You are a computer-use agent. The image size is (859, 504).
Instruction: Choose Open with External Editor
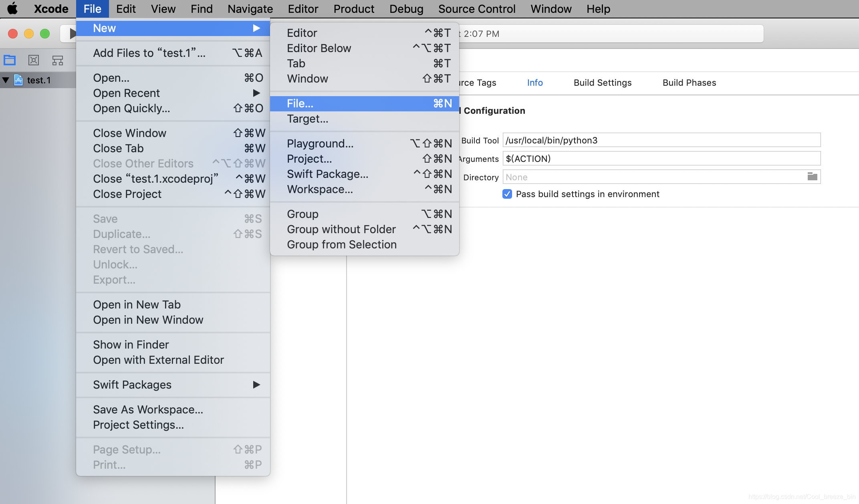tap(173, 360)
